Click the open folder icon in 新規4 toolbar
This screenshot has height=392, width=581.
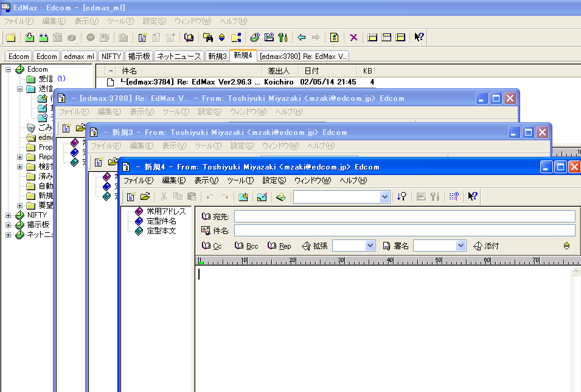(145, 196)
